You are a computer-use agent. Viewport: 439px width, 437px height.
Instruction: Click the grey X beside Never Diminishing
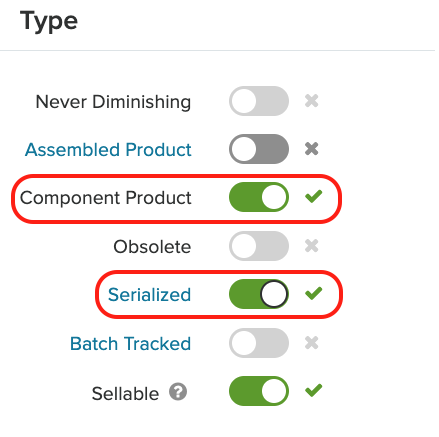pos(312,101)
